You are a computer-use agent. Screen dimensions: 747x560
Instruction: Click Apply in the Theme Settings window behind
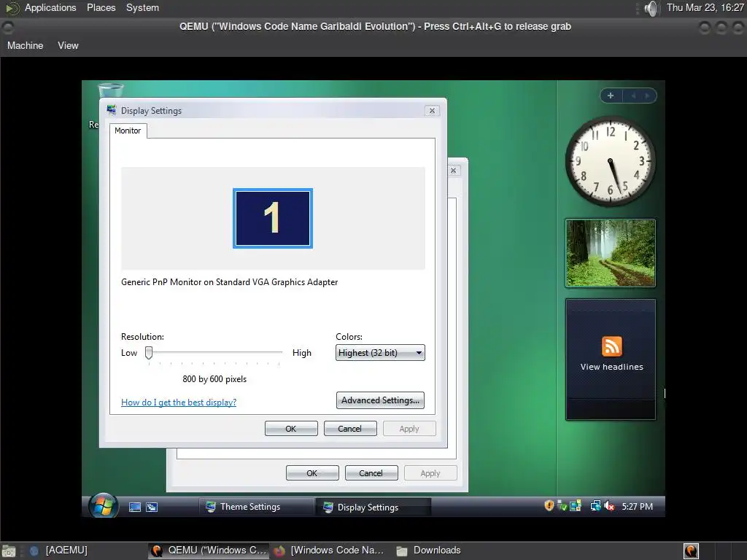pyautogui.click(x=430, y=473)
